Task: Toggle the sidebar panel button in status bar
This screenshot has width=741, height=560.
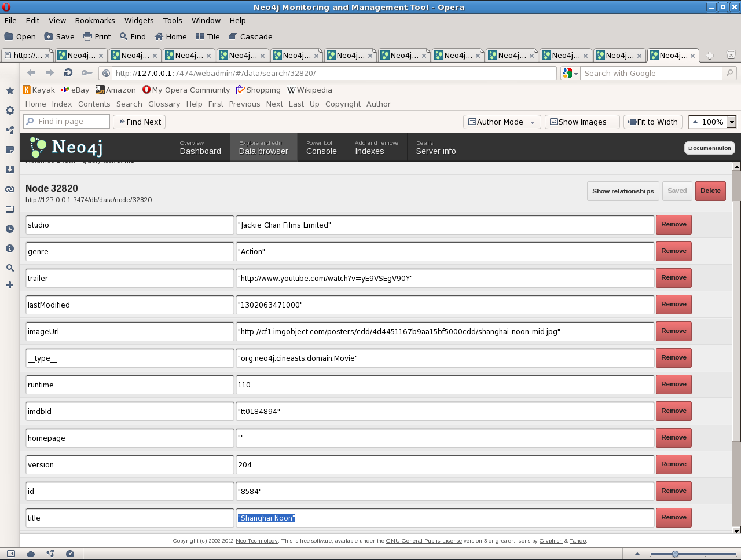Action: [11, 554]
